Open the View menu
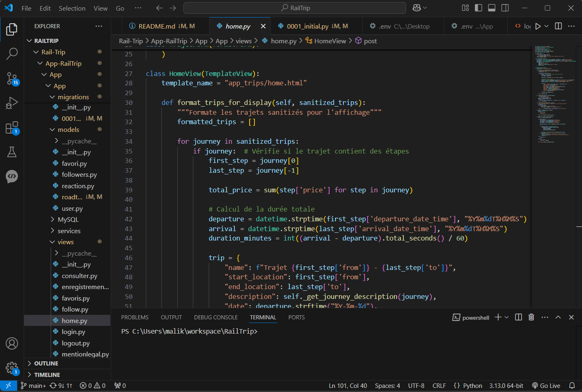Image resolution: width=582 pixels, height=392 pixels. pos(100,8)
